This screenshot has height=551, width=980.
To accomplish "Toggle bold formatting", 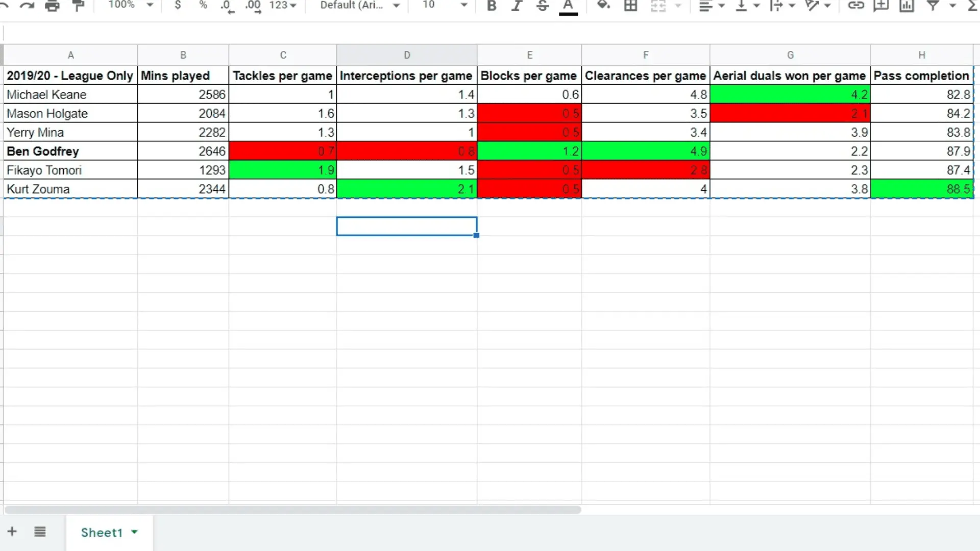I will click(492, 6).
